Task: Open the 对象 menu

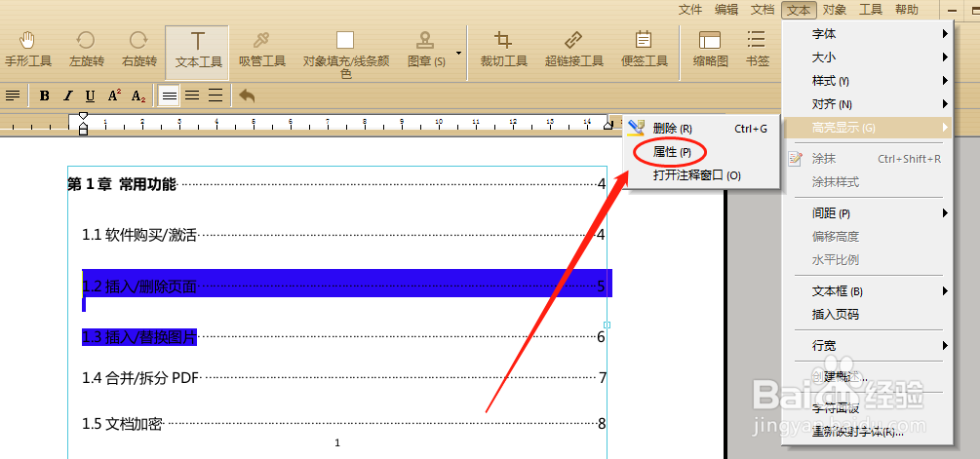Action: click(x=835, y=10)
